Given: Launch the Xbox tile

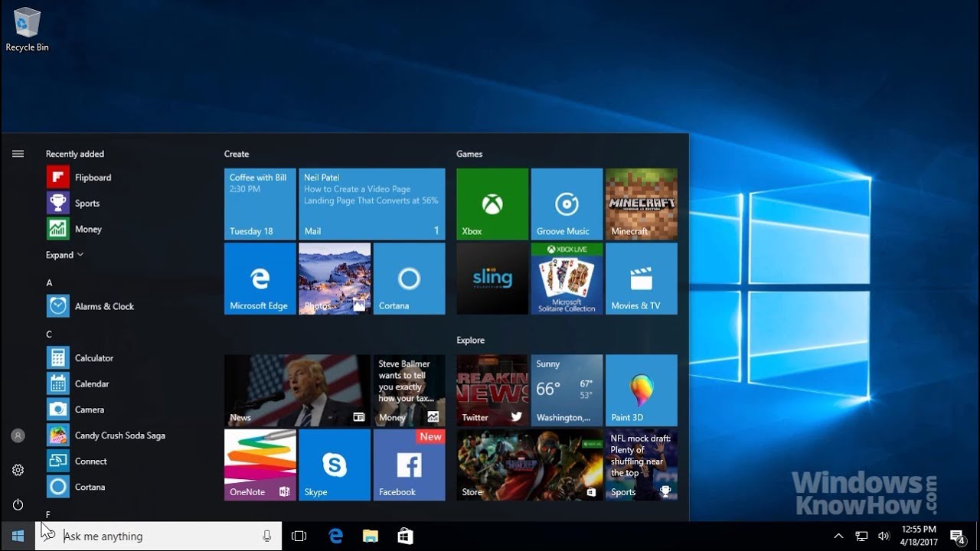Looking at the screenshot, I should [492, 204].
